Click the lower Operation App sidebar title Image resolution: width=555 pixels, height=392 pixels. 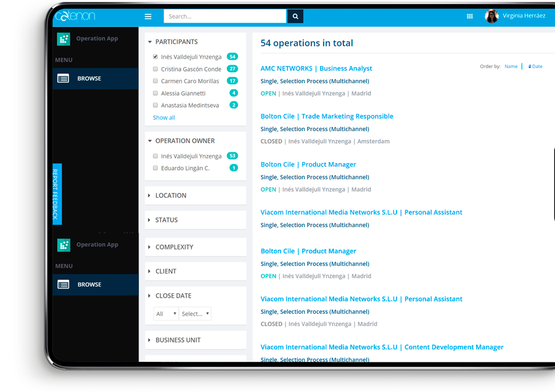click(97, 245)
